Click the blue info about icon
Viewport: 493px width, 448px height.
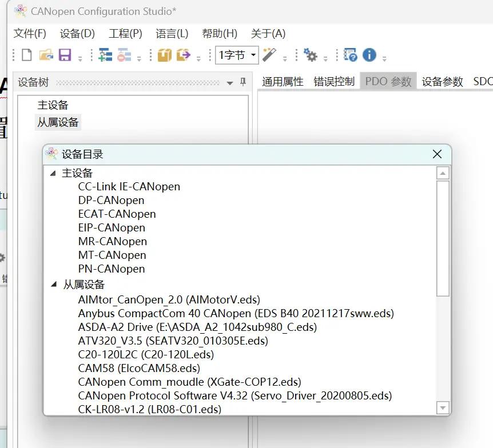[x=369, y=55]
